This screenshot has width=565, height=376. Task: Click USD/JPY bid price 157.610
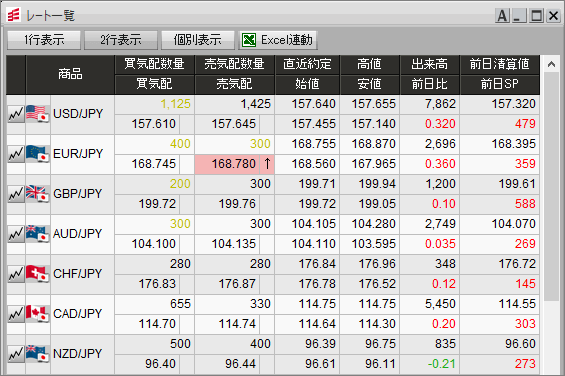click(154, 124)
